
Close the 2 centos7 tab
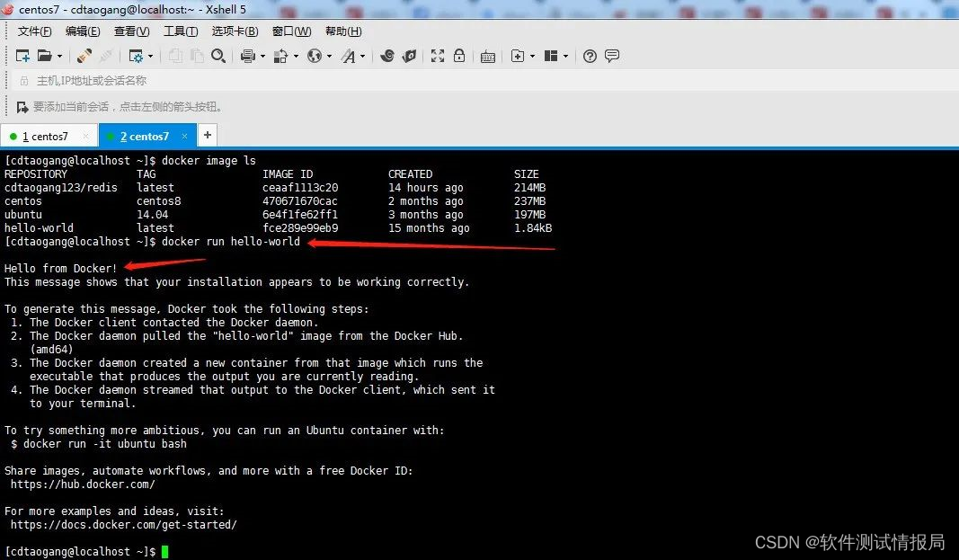pos(184,137)
